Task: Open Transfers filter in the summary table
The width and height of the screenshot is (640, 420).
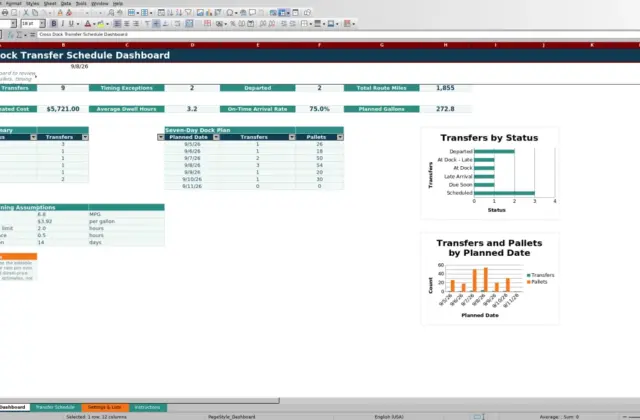Action: pyautogui.click(x=85, y=137)
